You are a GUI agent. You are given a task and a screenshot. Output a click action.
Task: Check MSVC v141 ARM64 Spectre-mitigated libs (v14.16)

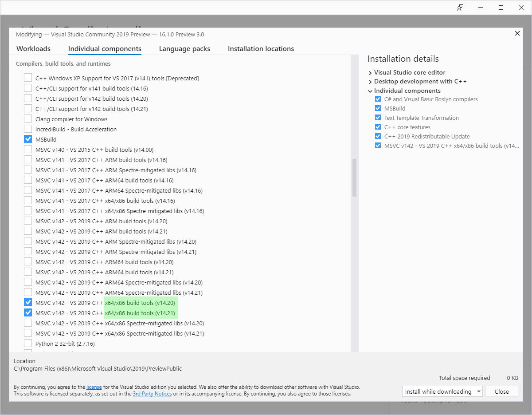pyautogui.click(x=28, y=190)
